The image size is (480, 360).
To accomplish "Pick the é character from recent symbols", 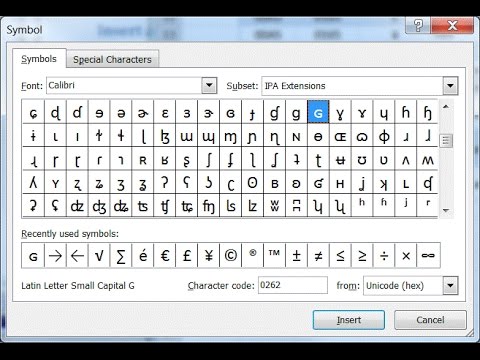I will coord(143,255).
